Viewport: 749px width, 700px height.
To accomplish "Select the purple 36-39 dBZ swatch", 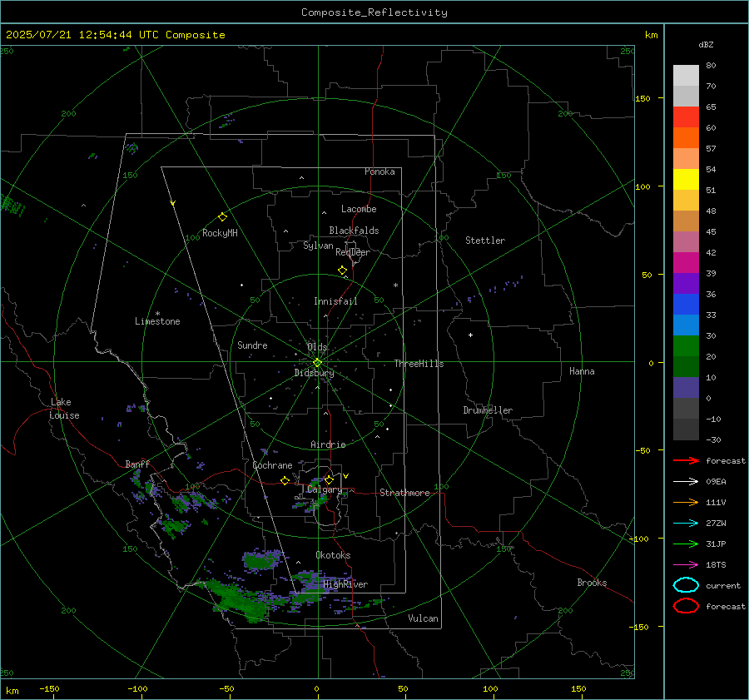I will point(686,284).
